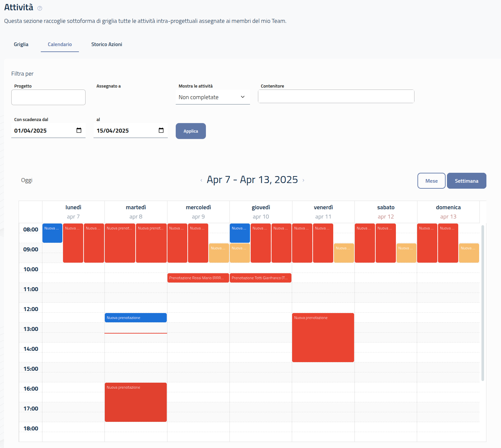Open 'Prenotazione Totti Gianfranco' event on Thursday
Viewport: 501px width, 448px height.
point(260,278)
